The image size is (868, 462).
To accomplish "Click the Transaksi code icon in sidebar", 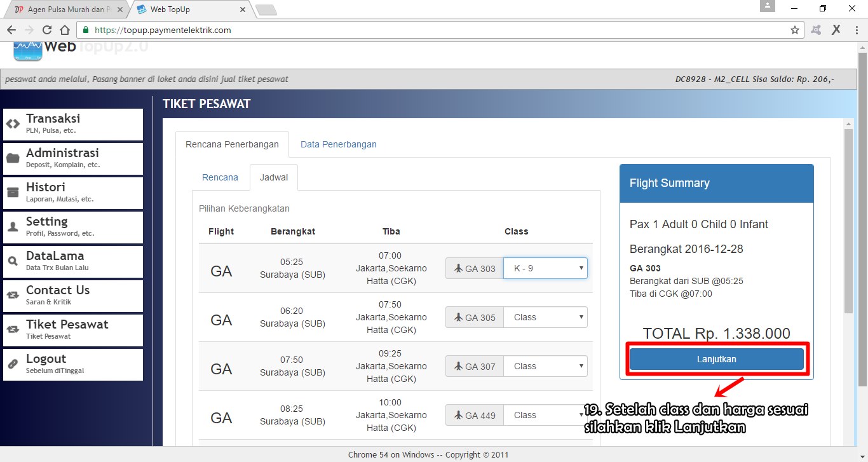I will coord(13,124).
